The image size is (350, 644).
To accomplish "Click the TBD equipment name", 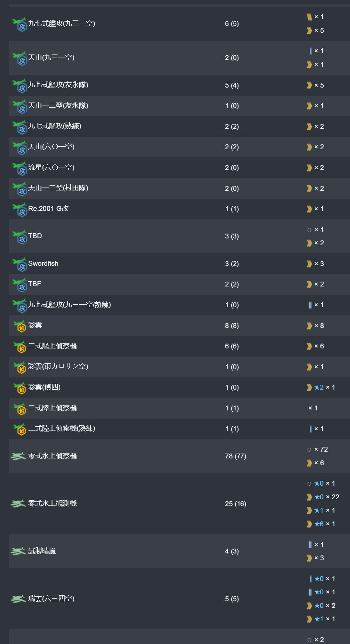I will pyautogui.click(x=35, y=236).
